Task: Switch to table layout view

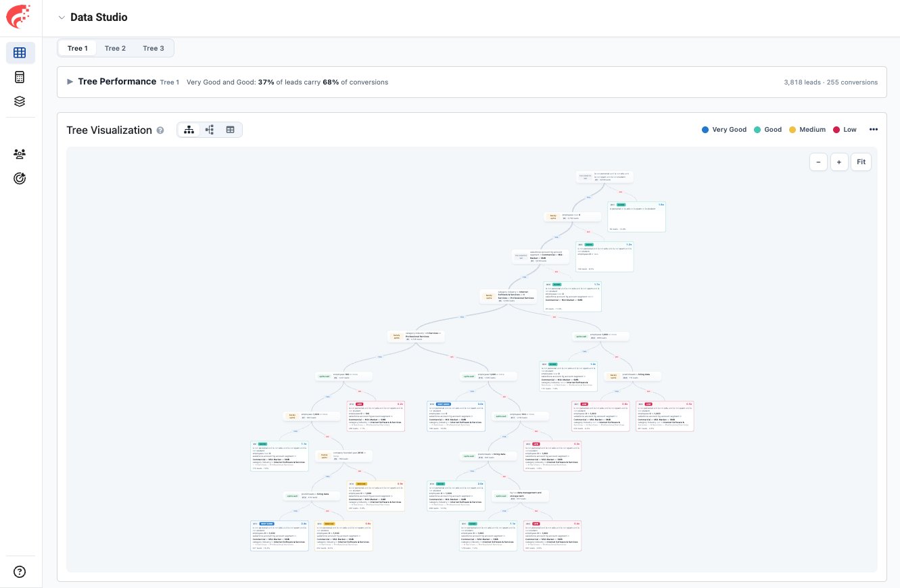Action: point(231,130)
